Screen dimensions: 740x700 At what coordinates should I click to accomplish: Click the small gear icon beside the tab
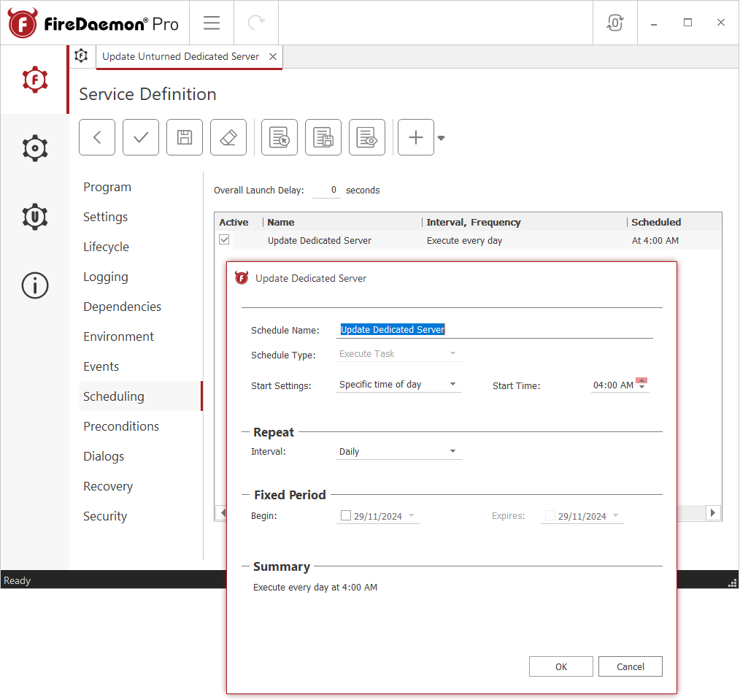coord(81,55)
